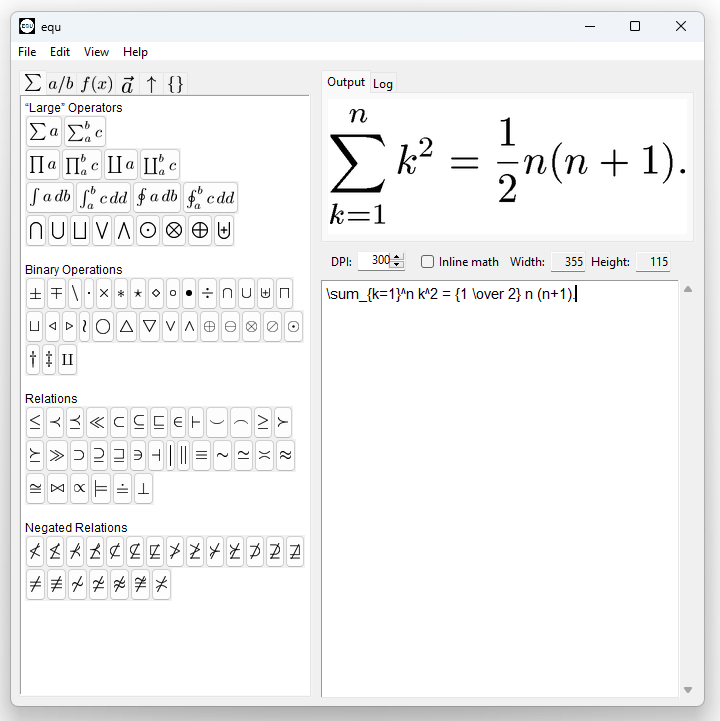This screenshot has width=720, height=721.
Task: Insert the congruent relation symbol
Action: tap(35, 488)
